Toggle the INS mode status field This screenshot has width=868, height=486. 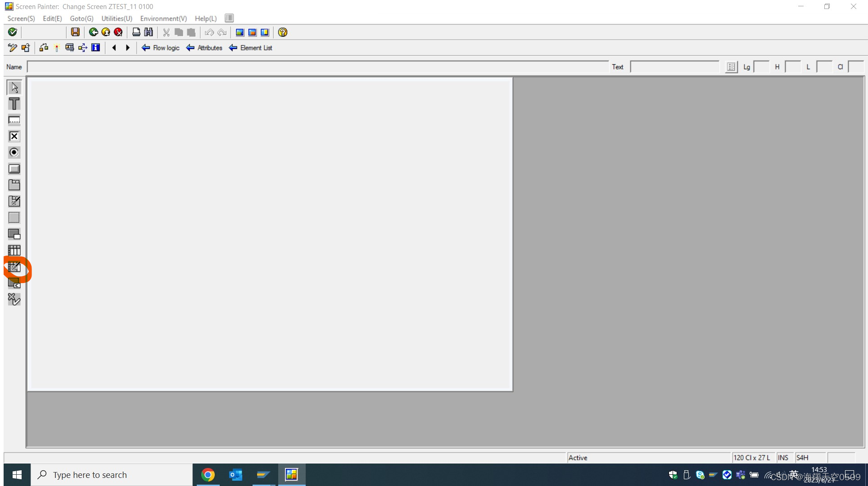coord(783,458)
